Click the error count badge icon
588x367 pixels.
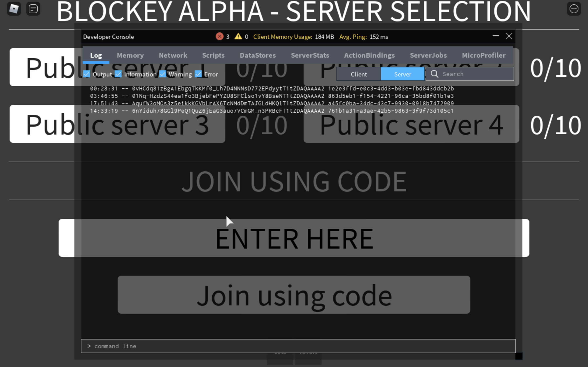(219, 36)
